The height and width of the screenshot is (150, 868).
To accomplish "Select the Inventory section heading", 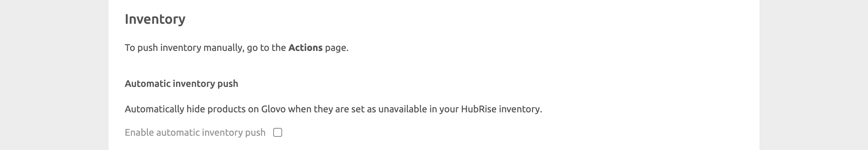I will [155, 19].
